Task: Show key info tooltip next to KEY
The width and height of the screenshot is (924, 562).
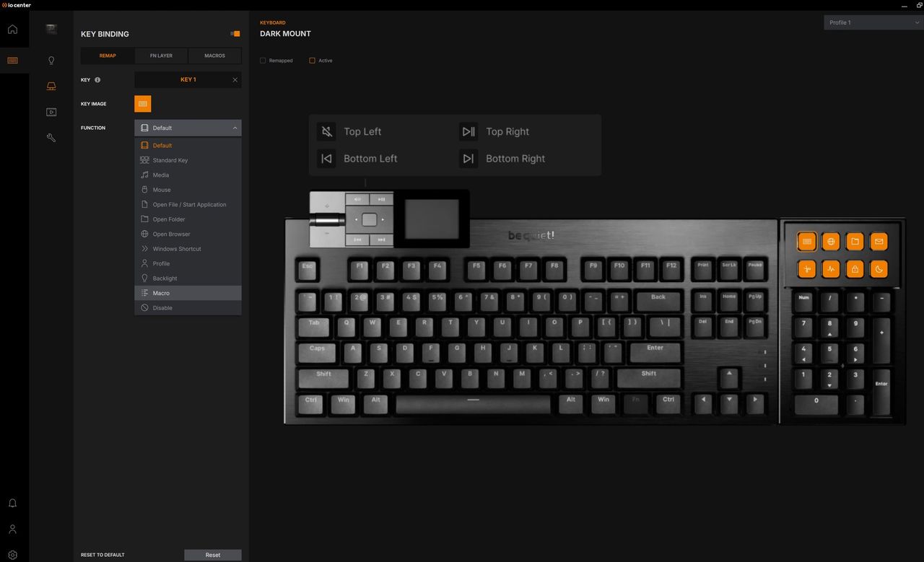Action: (x=97, y=80)
